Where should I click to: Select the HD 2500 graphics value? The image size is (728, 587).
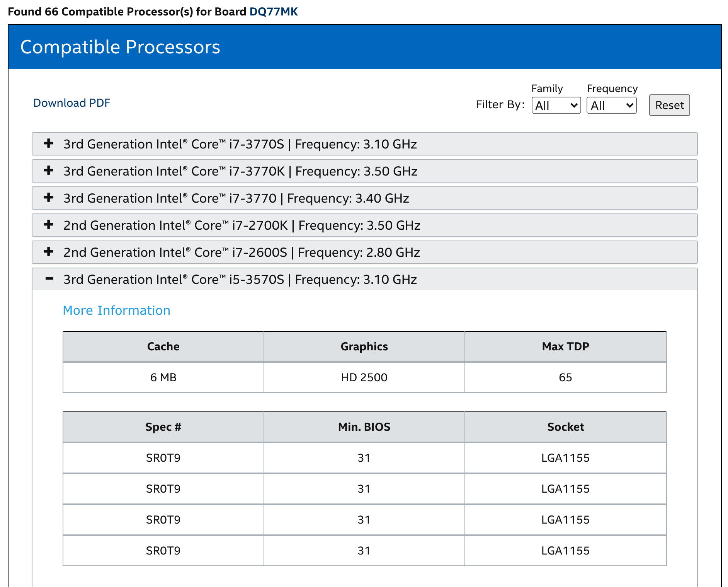[x=364, y=377]
